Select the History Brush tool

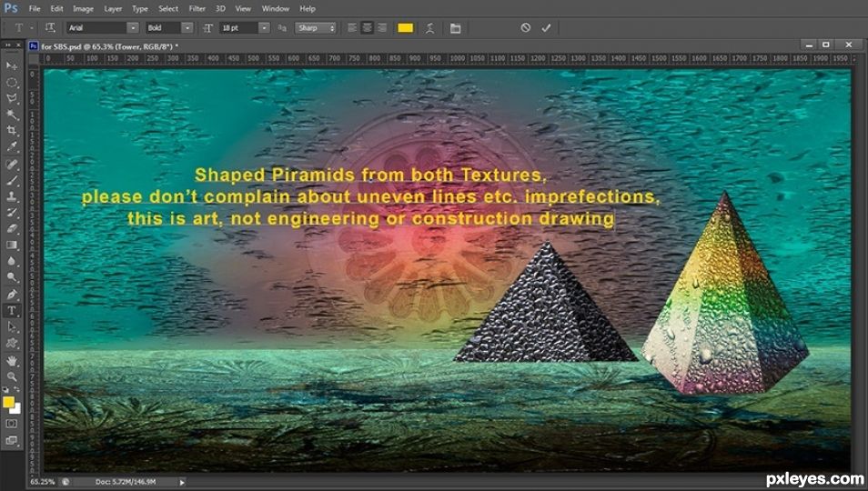[x=12, y=213]
